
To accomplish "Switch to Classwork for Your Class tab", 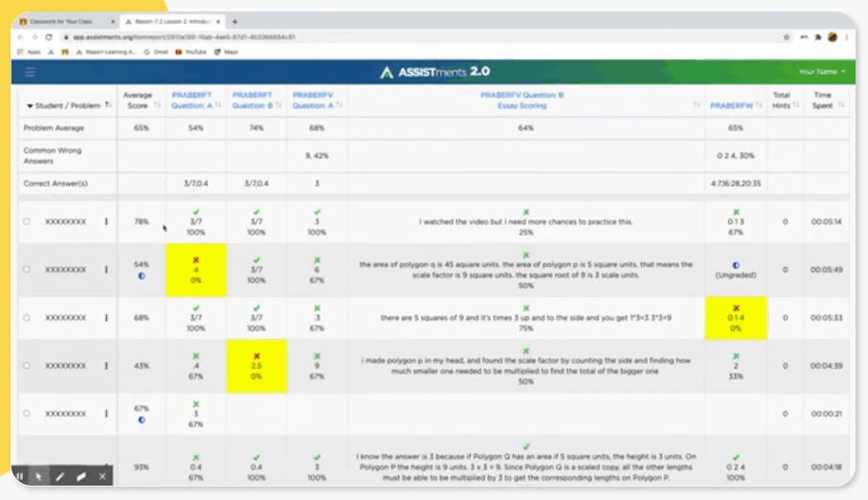I will point(65,22).
